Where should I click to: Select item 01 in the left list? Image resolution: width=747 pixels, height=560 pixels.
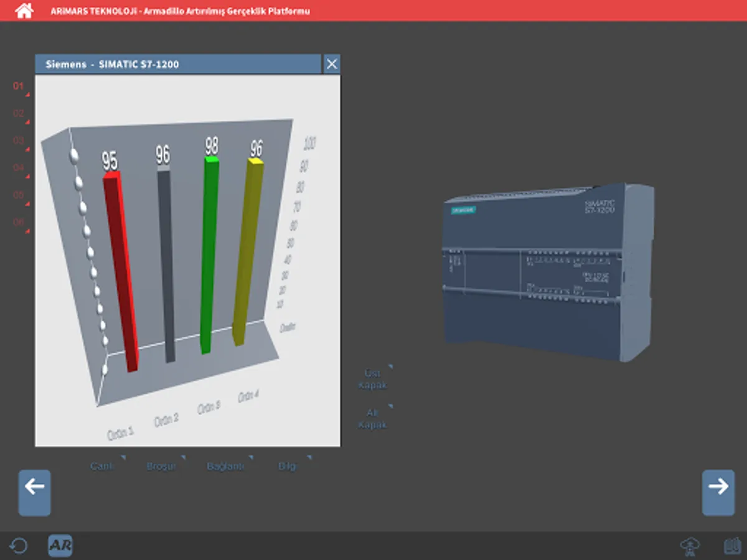pos(21,88)
